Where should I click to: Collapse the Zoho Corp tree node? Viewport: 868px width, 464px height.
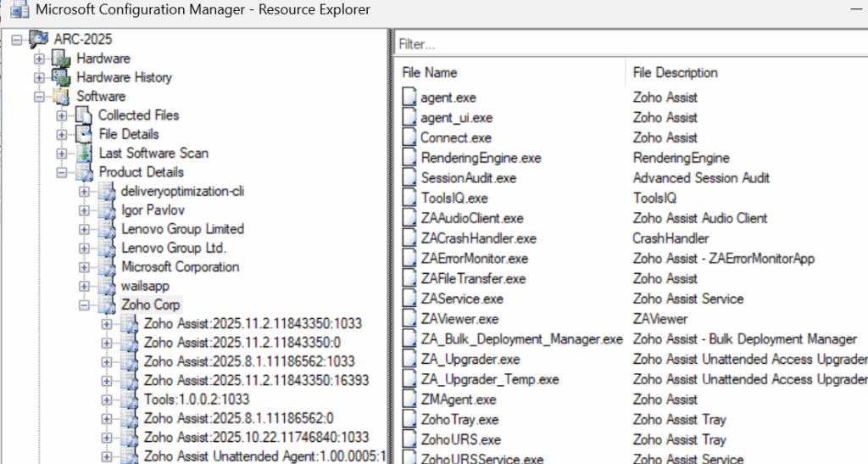click(x=84, y=305)
